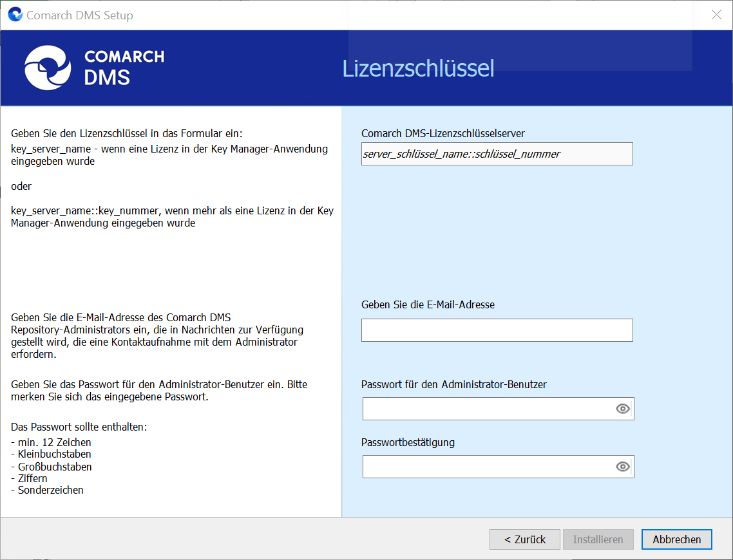Click the 'Geben Sie den Lizenzschlüssel in das Formular ein:' line
Viewport: 733px width, 560px height.
(x=127, y=134)
